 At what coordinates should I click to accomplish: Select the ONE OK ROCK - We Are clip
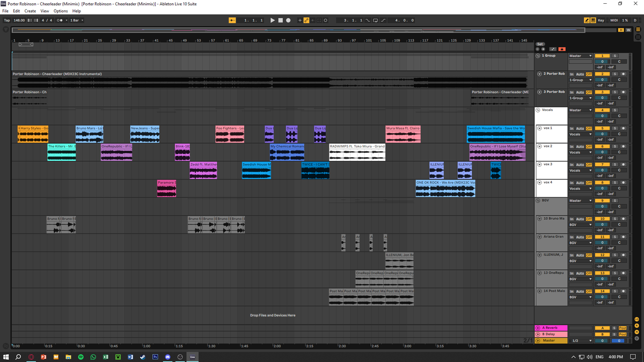445,189
